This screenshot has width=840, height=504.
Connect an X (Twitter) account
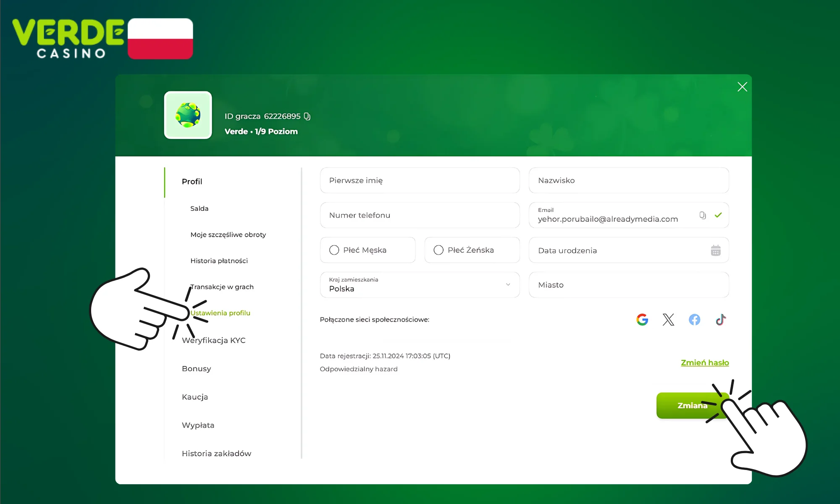click(668, 320)
